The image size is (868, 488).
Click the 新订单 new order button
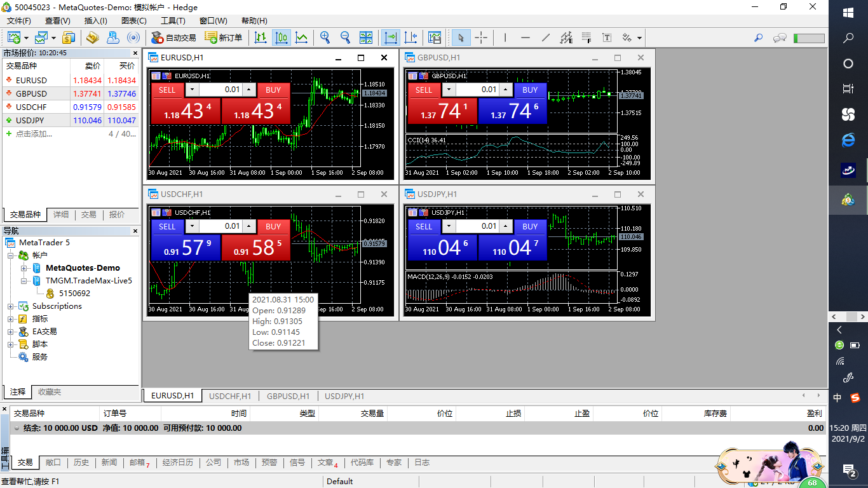(x=224, y=37)
